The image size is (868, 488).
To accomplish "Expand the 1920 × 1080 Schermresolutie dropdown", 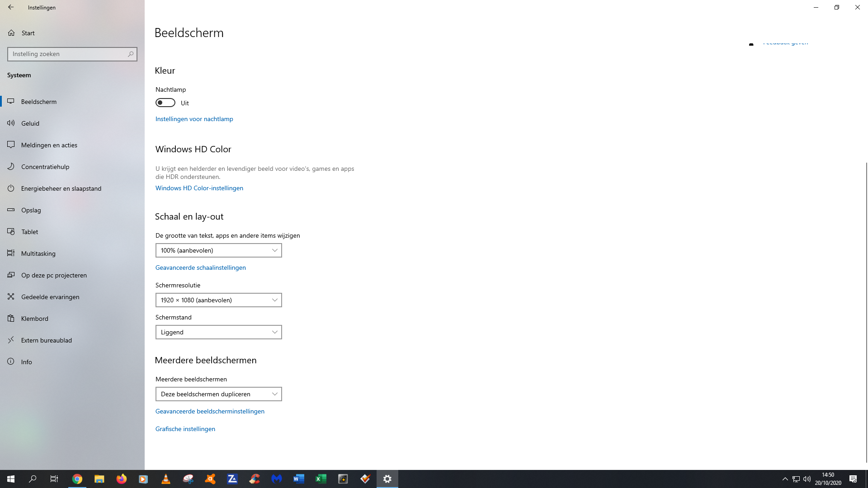I will 219,300.
